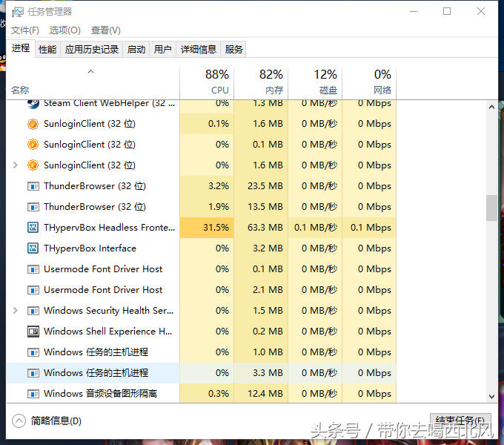Sort processes by the CPU column header
This screenshot has width=504, height=445.
click(207, 83)
